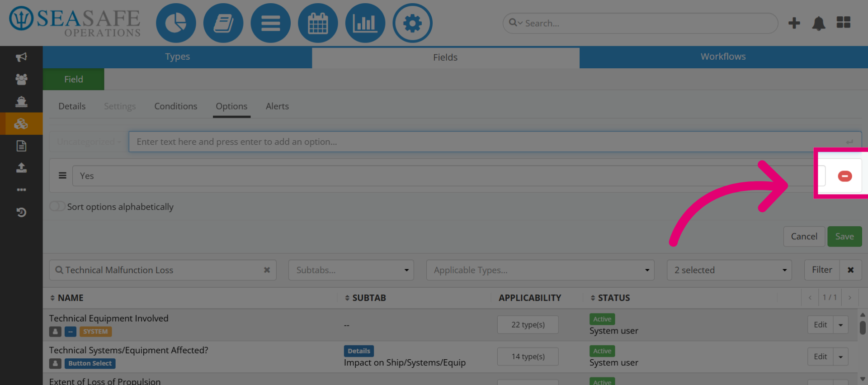Click the search magnifier dropdown icon
868x385 pixels.
[x=515, y=23]
